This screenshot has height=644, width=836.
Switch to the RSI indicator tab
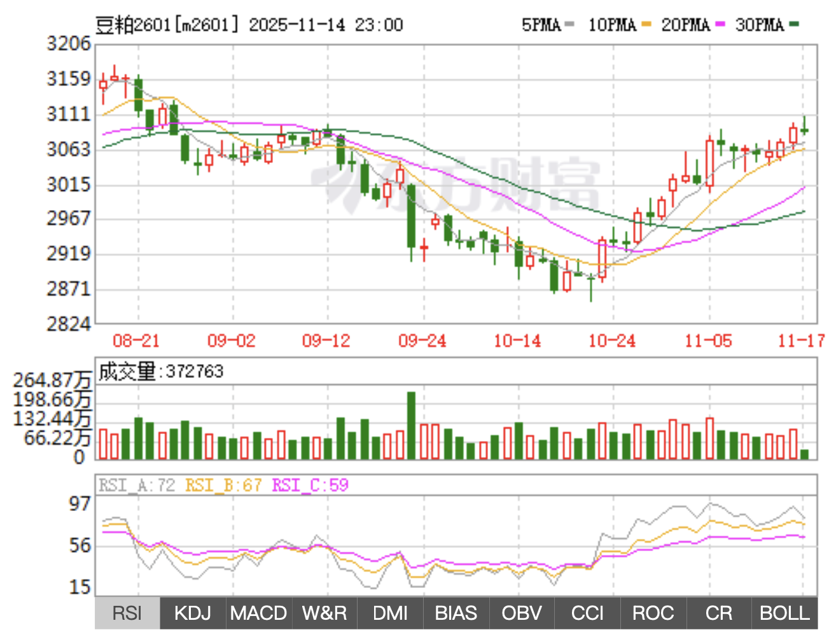pyautogui.click(x=127, y=613)
